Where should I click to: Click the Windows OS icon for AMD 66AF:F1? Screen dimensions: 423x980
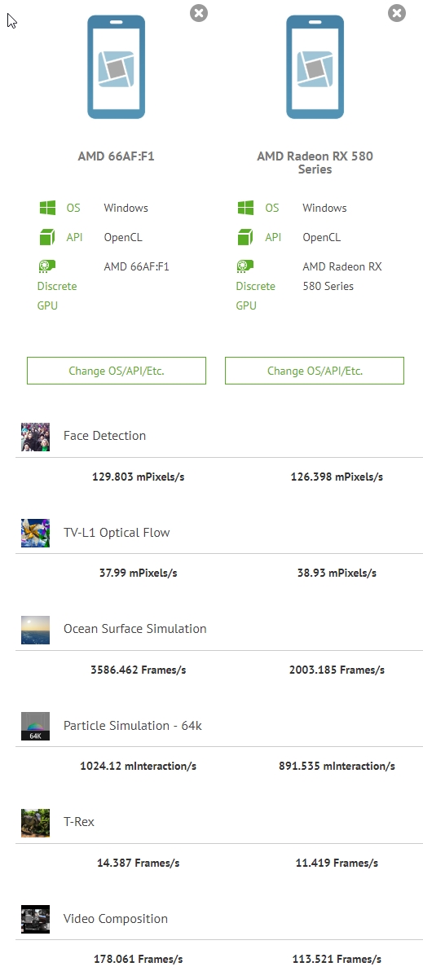(47, 208)
